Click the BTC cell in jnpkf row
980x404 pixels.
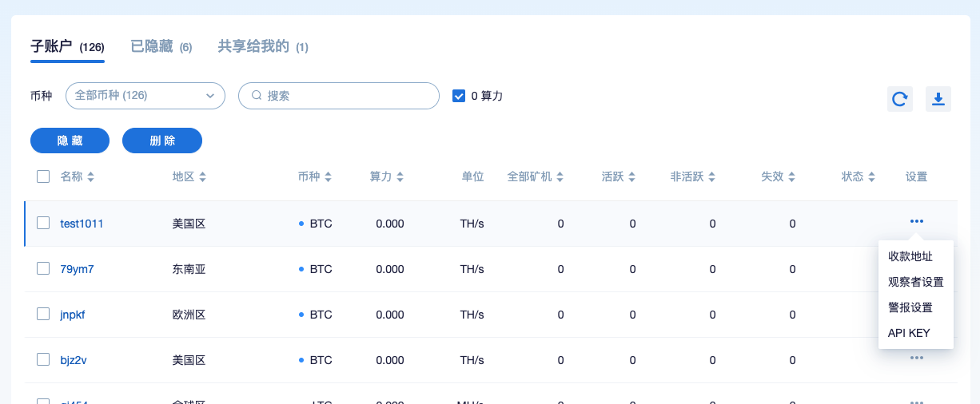point(316,315)
